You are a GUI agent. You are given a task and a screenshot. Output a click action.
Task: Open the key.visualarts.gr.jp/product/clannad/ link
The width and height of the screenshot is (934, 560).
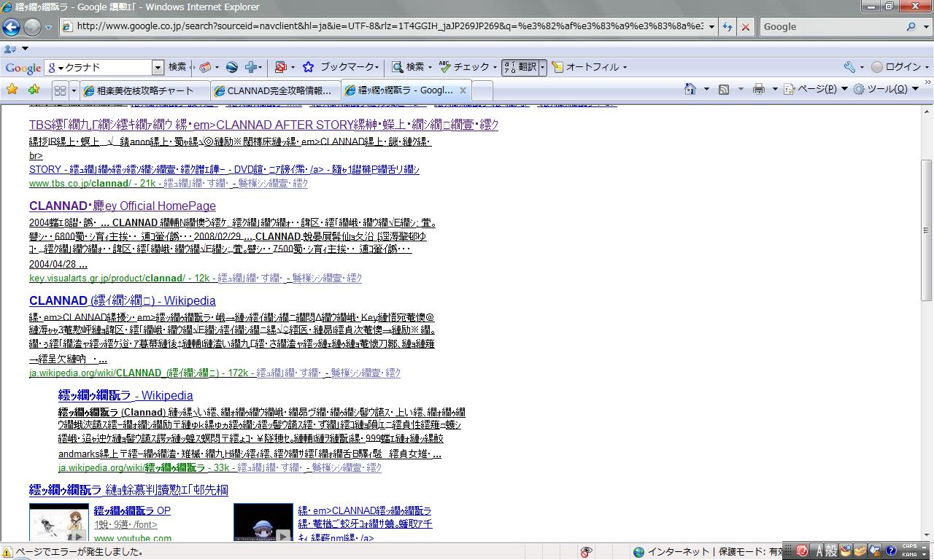tap(107, 278)
